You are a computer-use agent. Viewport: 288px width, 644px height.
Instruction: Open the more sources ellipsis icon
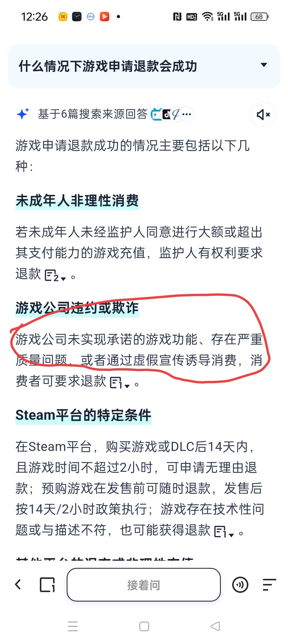coord(187,114)
